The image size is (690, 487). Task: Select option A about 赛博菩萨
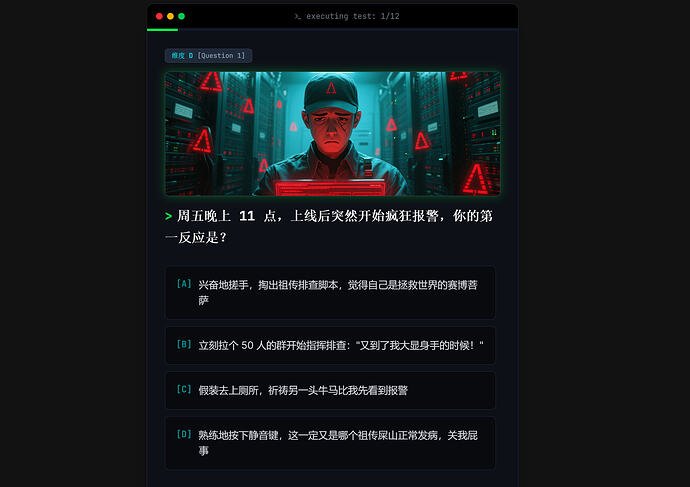[x=330, y=293]
